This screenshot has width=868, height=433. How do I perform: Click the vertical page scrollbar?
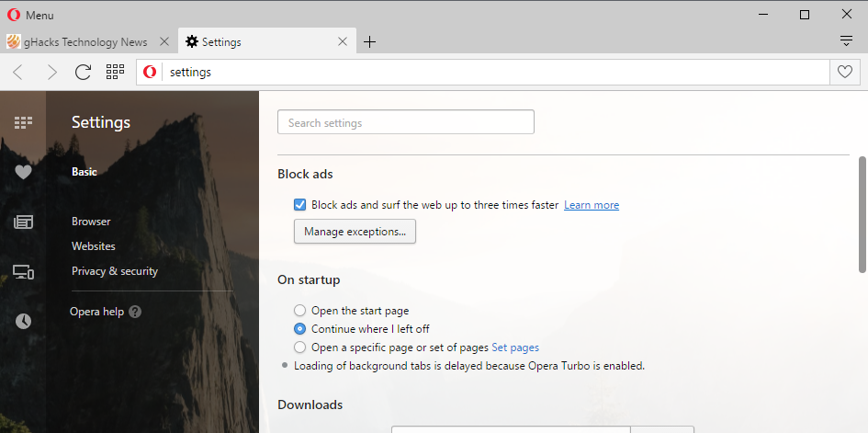click(862, 214)
